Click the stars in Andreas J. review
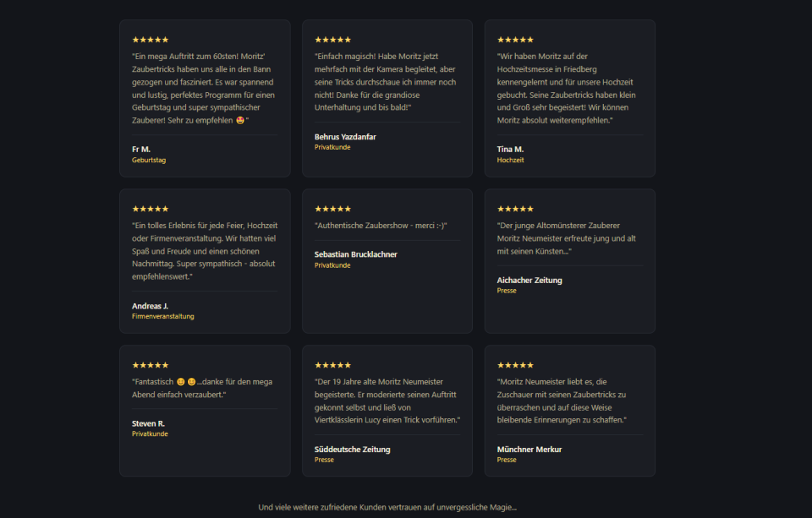The image size is (812, 518). pyautogui.click(x=151, y=209)
